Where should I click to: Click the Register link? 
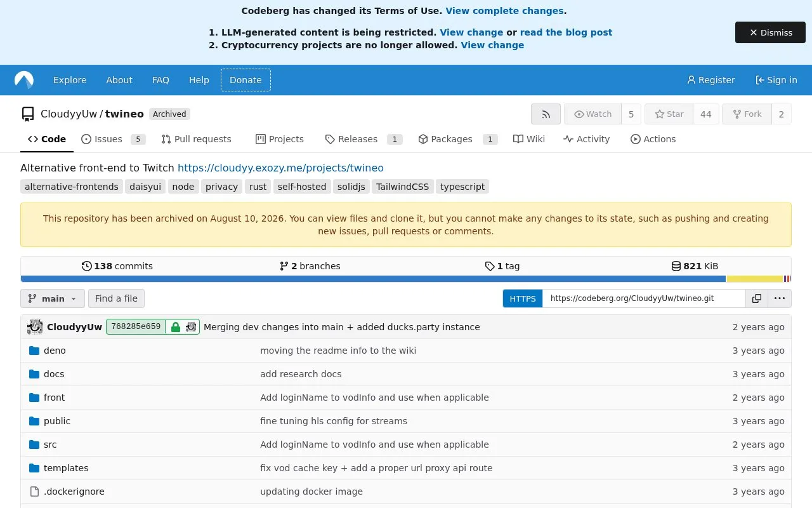pyautogui.click(x=711, y=80)
